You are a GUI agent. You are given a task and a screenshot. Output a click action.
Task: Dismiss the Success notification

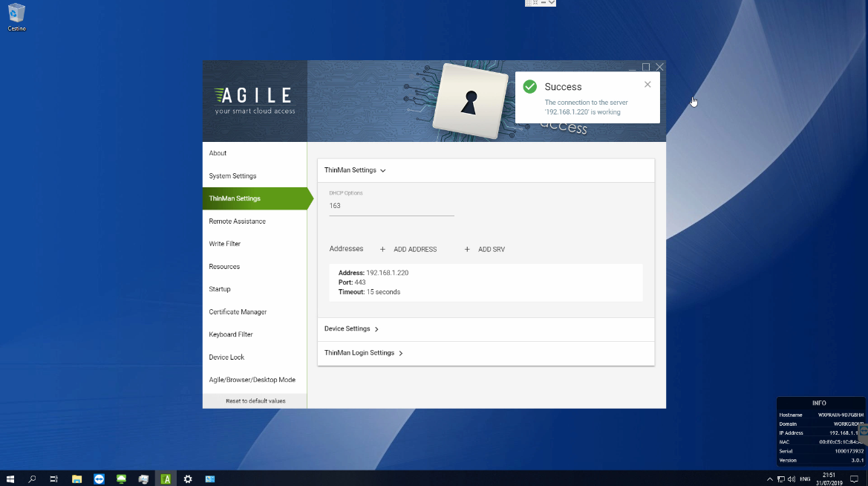point(647,84)
